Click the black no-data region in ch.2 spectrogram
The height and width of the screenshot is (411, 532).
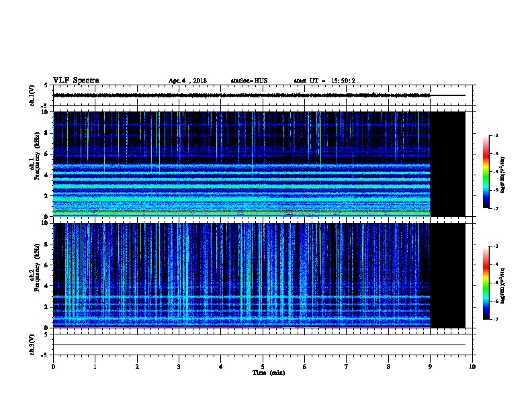coord(448,275)
